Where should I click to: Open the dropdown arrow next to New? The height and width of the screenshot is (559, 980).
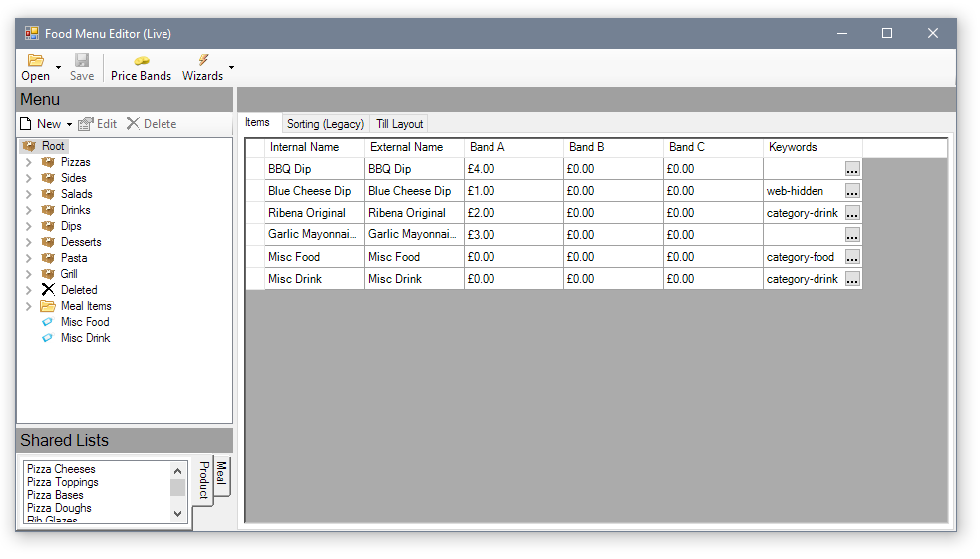click(69, 125)
